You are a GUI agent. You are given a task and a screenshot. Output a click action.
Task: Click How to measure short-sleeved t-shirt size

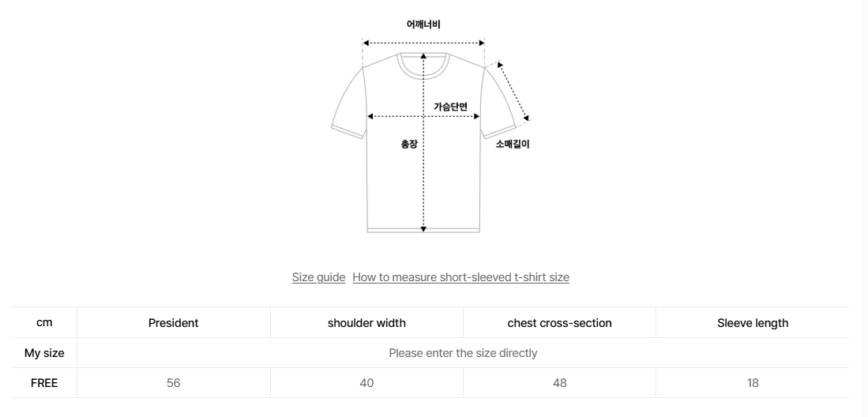click(460, 277)
